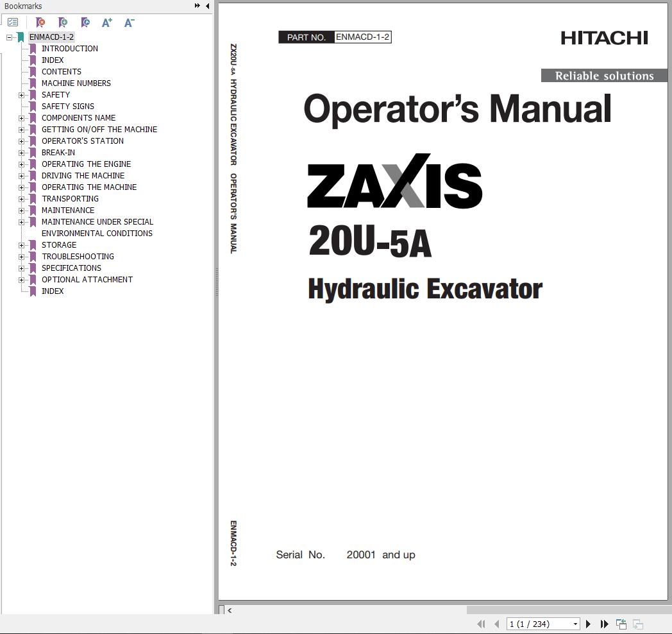Viewport: 672px width, 634px height.
Task: Click the purple bookmark icon beside CONTENTS
Action: [33, 72]
